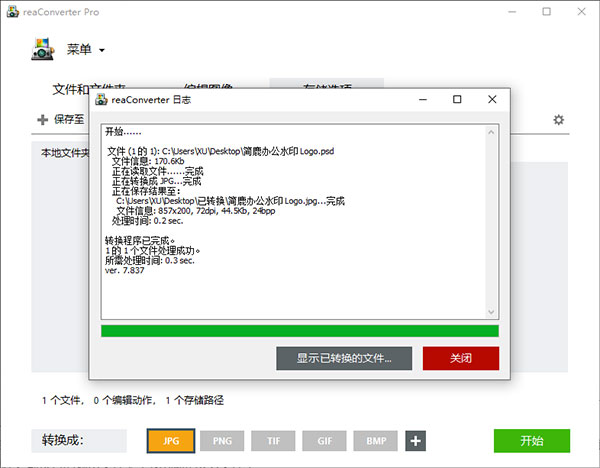Screen dimensions: 600x468
Task: Click 显示已转换的文件 button
Action: tap(344, 358)
